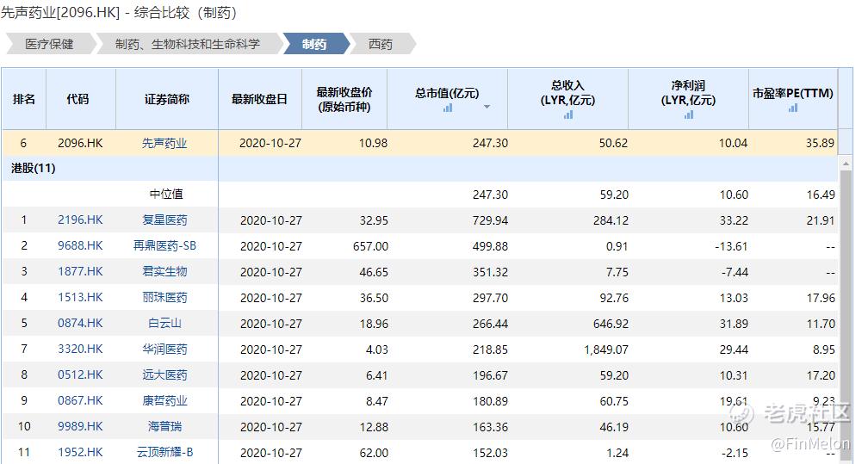Screen dimensions: 868x464
Task: Open the 君实生物 security link
Action: coord(164,271)
